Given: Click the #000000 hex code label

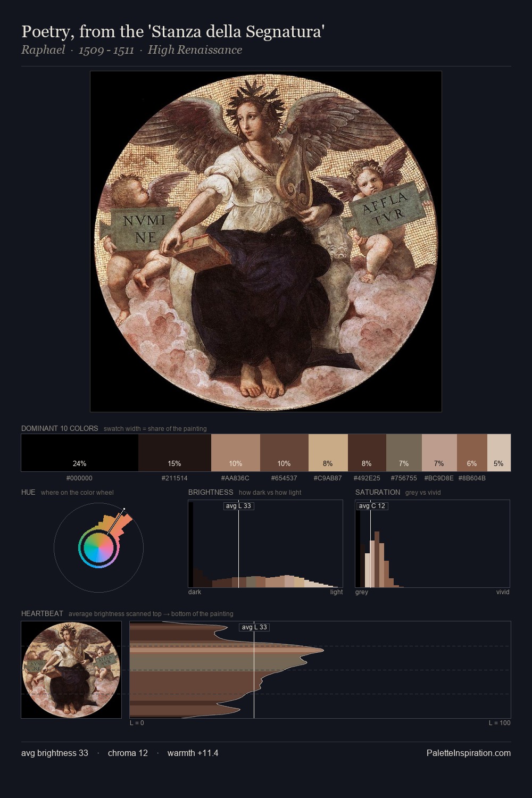Looking at the screenshot, I should [79, 478].
